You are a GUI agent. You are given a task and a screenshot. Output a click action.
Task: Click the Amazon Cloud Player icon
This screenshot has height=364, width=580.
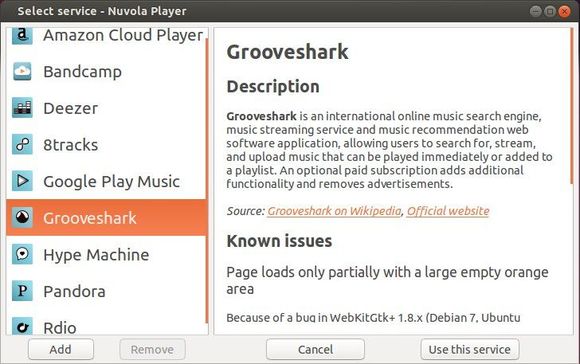pyautogui.click(x=22, y=36)
